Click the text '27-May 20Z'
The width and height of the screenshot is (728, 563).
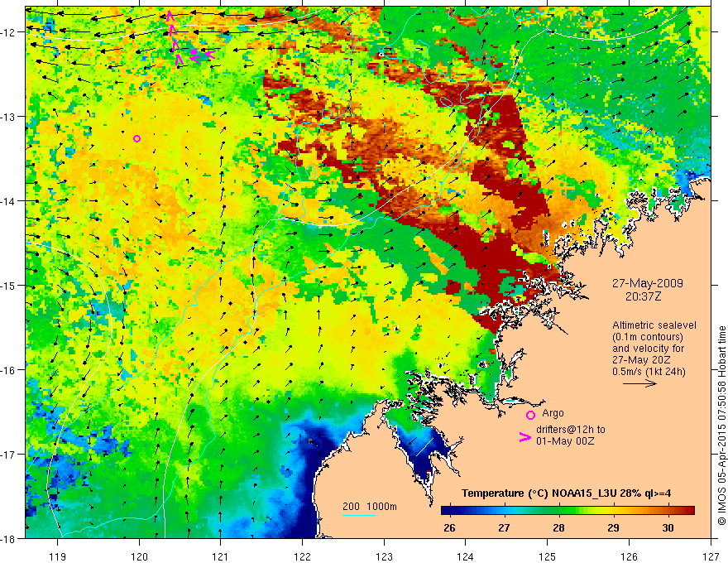pos(640,360)
